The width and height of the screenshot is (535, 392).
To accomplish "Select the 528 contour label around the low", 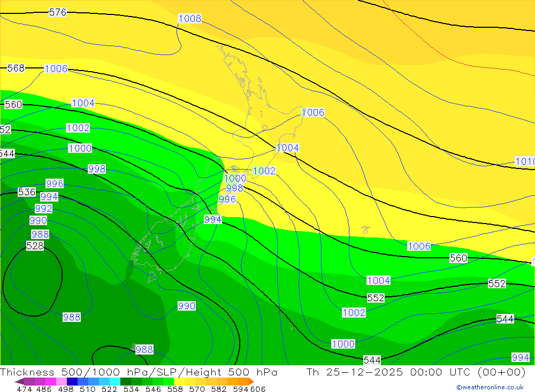I will [x=35, y=245].
